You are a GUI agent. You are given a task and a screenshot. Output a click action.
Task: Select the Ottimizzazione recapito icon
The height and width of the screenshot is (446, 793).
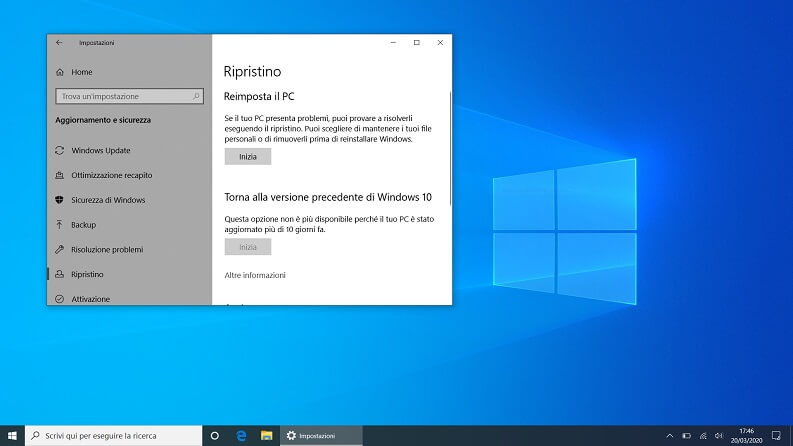[60, 175]
